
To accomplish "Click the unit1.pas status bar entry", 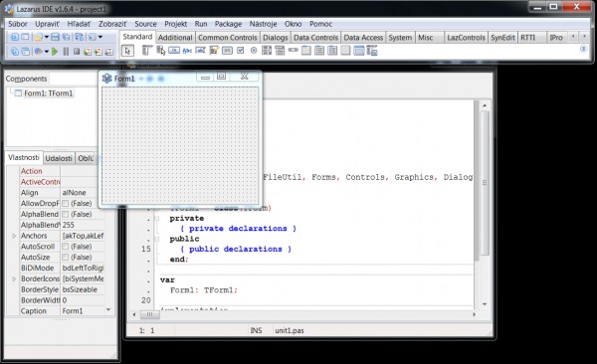I will (290, 330).
